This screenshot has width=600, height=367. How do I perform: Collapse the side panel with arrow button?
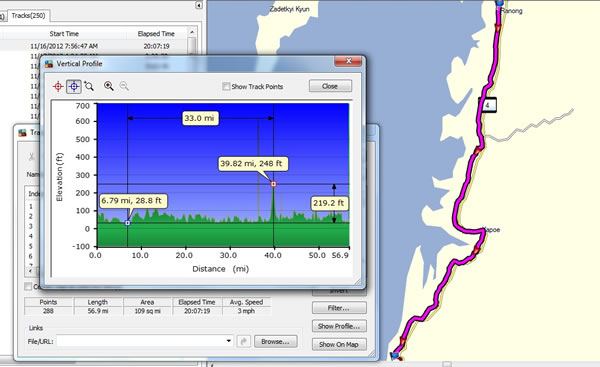coord(199,5)
